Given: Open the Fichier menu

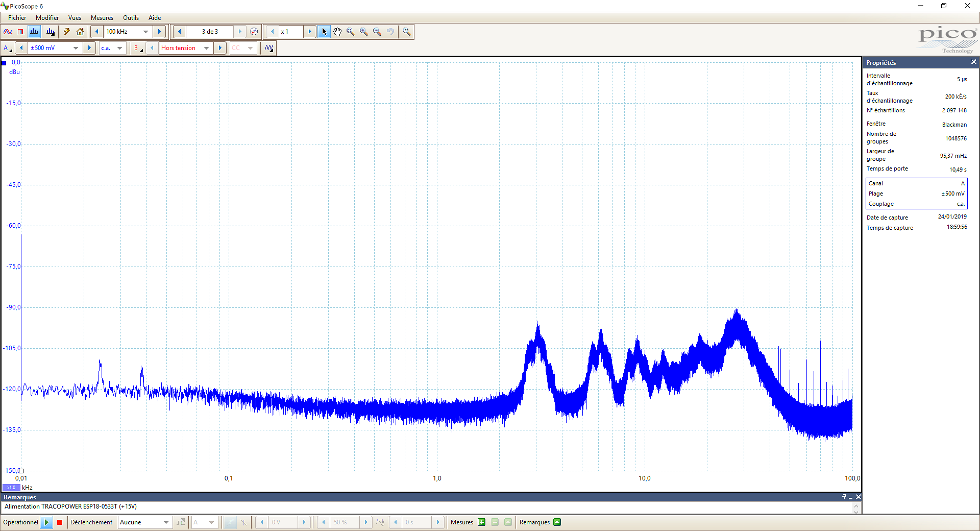Looking at the screenshot, I should pos(17,18).
